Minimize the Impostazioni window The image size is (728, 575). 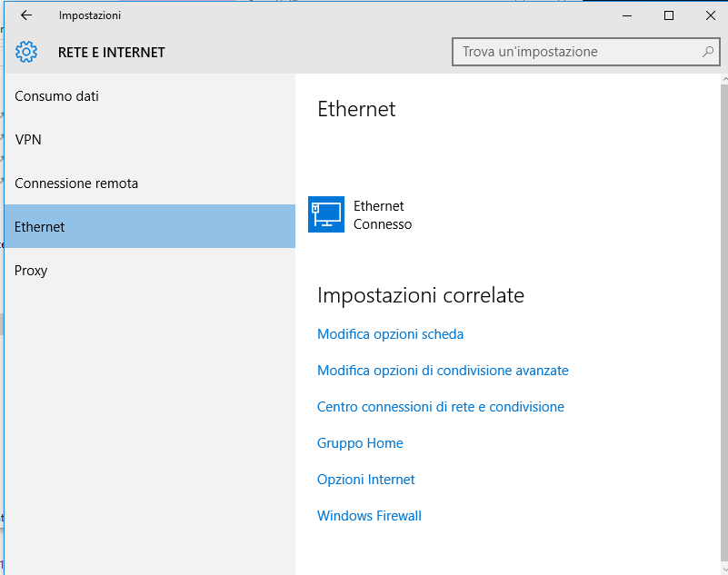click(627, 15)
